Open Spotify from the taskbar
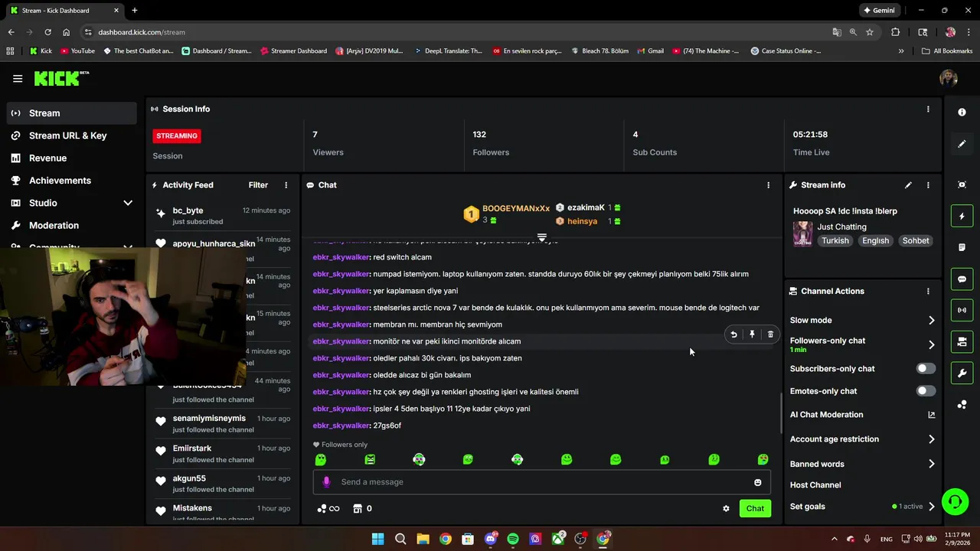 coord(513,539)
